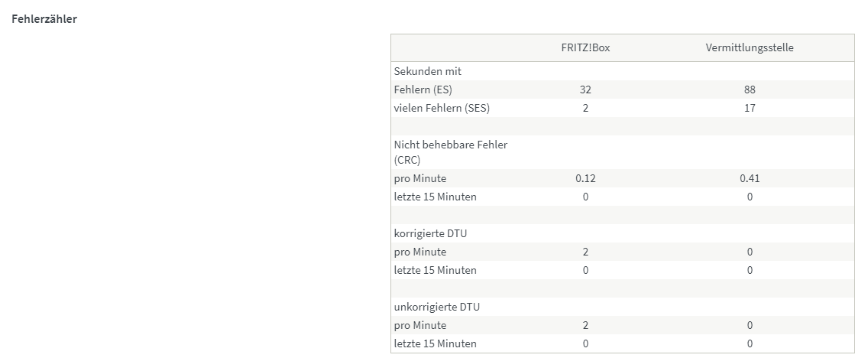Click the Fehlern (ES) row label
Viewport: 868px width, 358px height.
423,89
